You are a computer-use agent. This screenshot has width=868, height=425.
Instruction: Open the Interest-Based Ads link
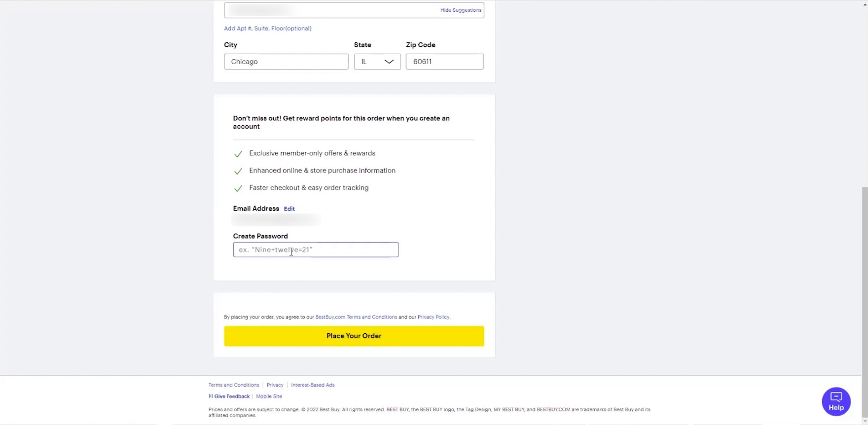(x=313, y=385)
